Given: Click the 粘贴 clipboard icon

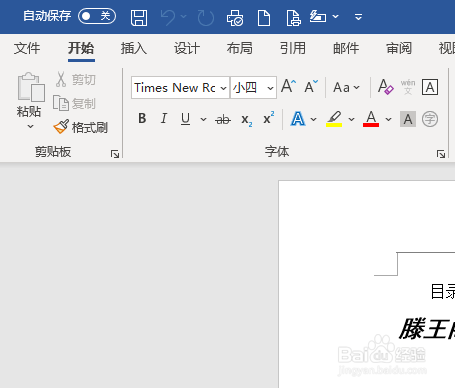Looking at the screenshot, I should 31,87.
